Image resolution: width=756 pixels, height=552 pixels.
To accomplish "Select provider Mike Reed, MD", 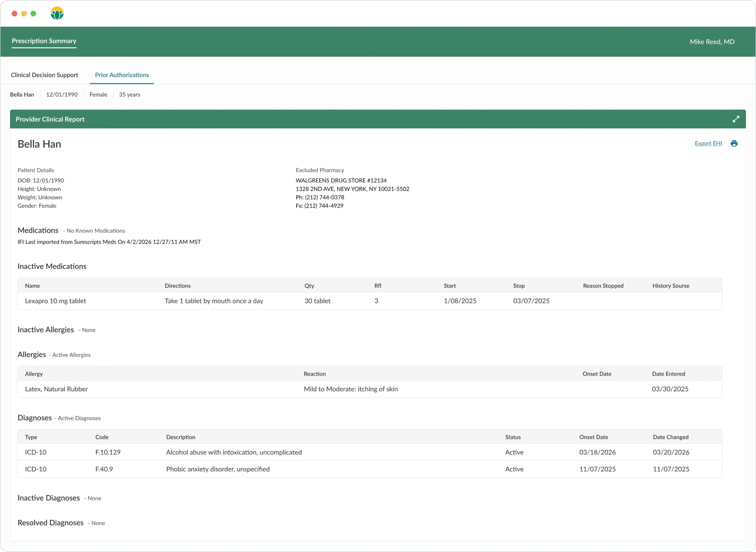I will (711, 41).
